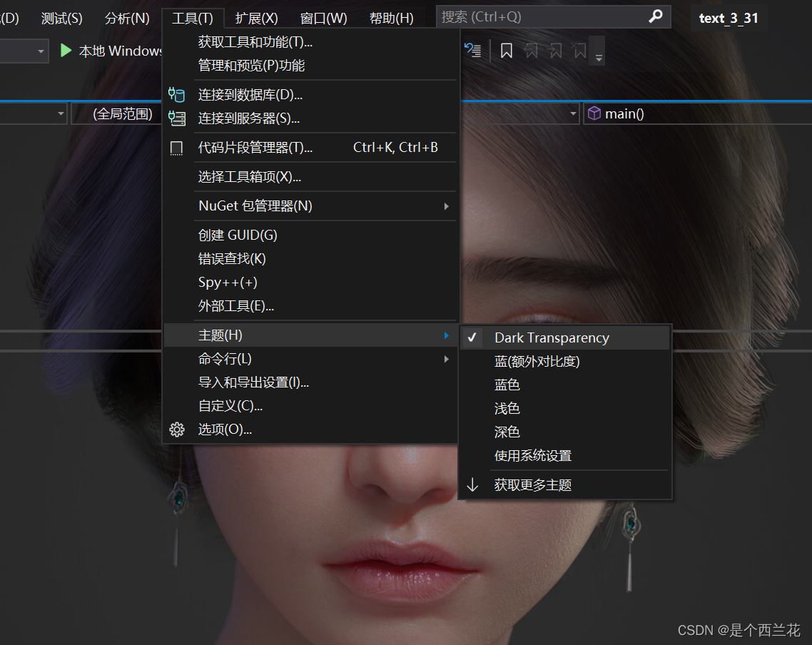The width and height of the screenshot is (812, 645).
Task: Click the download icon next to 获取更多主题
Action: click(x=472, y=484)
